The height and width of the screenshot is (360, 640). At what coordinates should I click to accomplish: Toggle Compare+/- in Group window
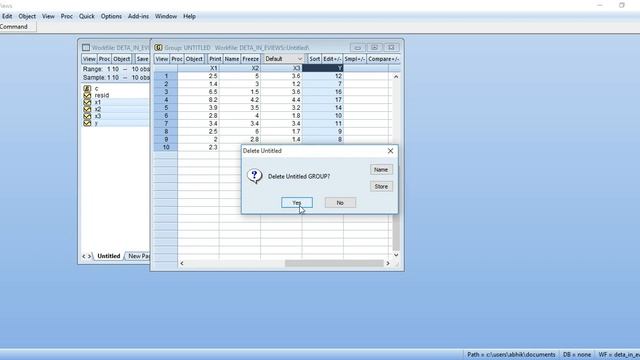(383, 59)
